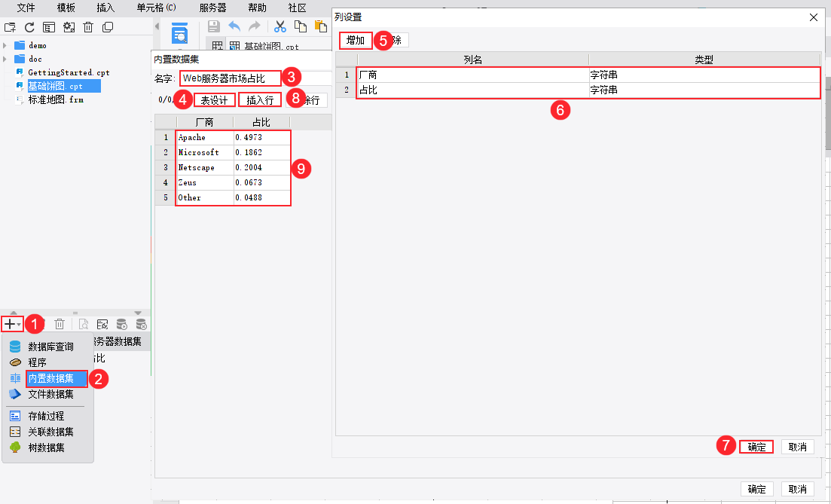Open the 帮助 menu
Screen dimensions: 831x504
pyautogui.click(x=257, y=8)
